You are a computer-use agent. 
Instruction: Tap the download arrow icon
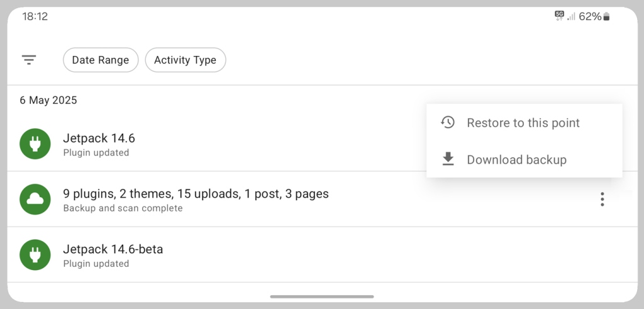pos(448,160)
